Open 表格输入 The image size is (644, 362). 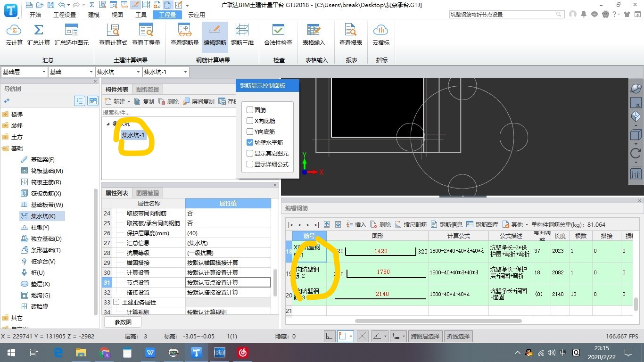(314, 35)
